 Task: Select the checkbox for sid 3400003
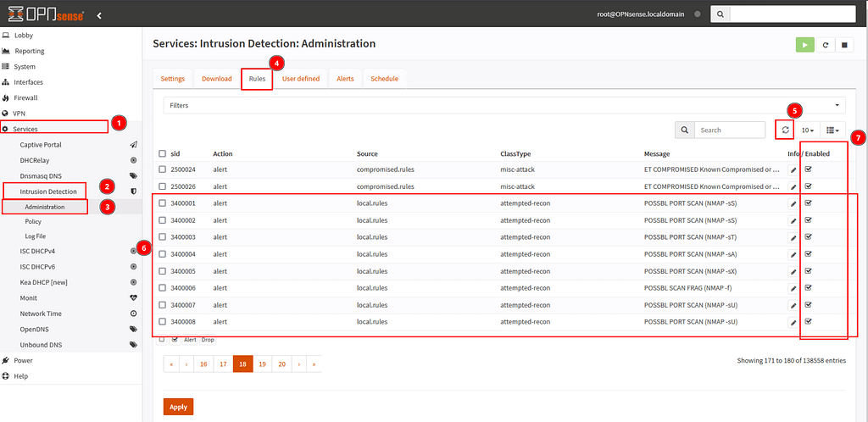163,237
